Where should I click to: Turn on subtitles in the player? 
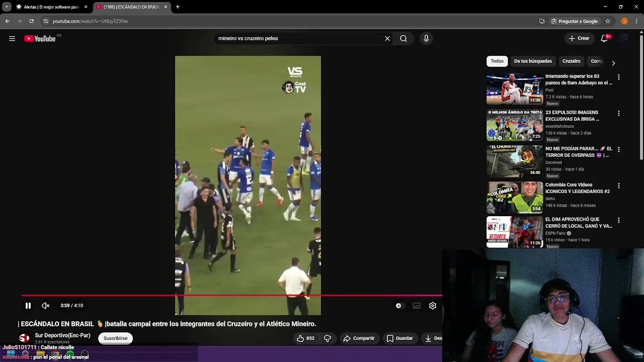(417, 305)
